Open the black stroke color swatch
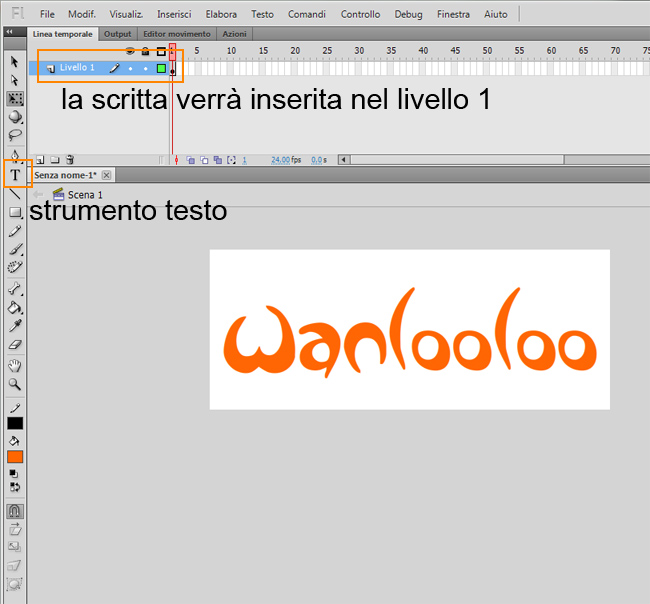Image resolution: width=650 pixels, height=604 pixels. coord(15,423)
